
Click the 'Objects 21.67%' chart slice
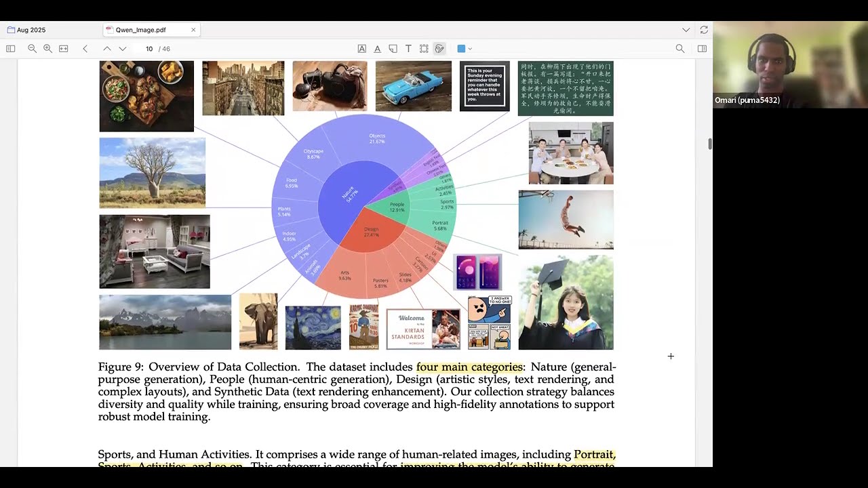point(377,139)
